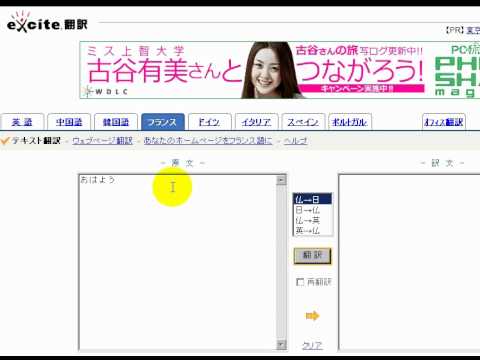
Task: Select 英→仏 translation direction
Action: click(312, 230)
